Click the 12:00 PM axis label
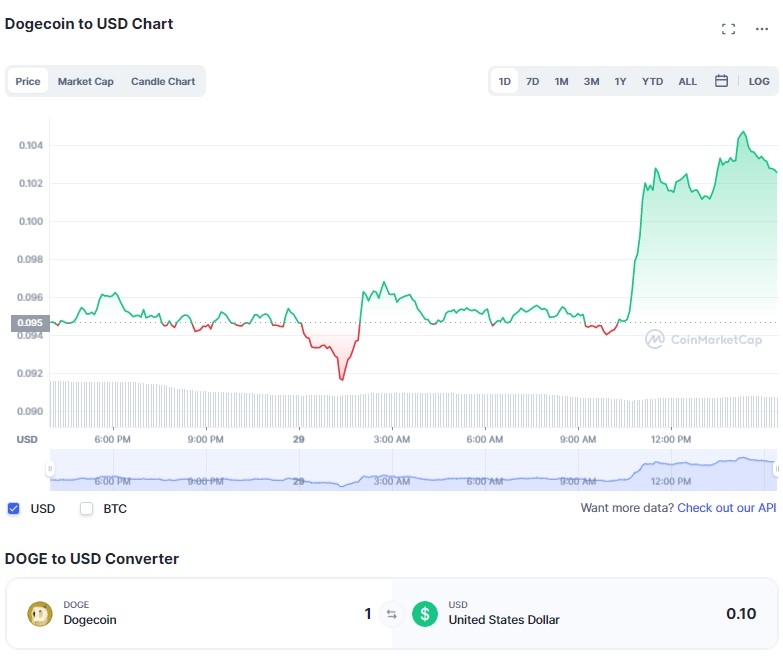 point(671,439)
